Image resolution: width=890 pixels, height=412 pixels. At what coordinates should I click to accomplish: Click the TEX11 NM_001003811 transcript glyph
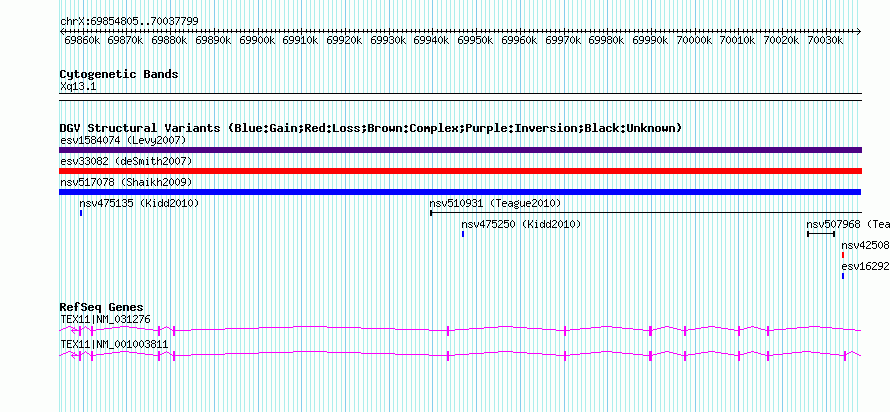(x=460, y=355)
